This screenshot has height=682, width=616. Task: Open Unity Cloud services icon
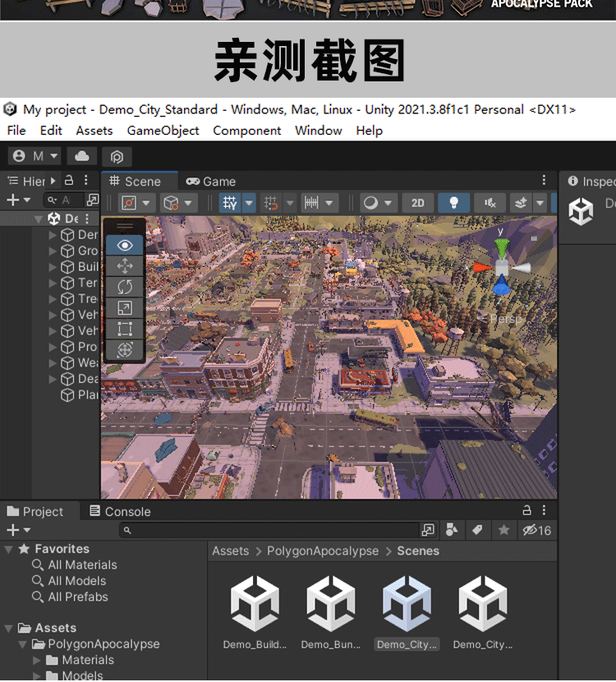pos(82,156)
